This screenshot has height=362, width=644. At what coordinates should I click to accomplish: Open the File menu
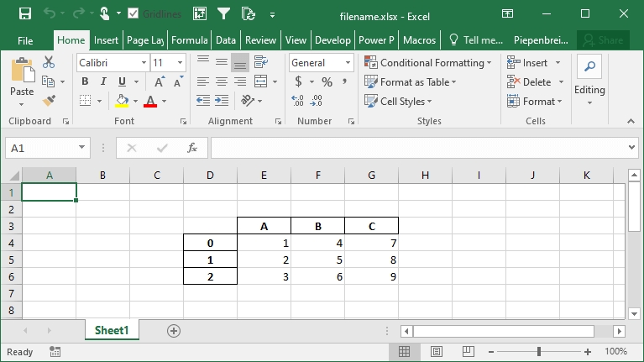click(x=25, y=39)
